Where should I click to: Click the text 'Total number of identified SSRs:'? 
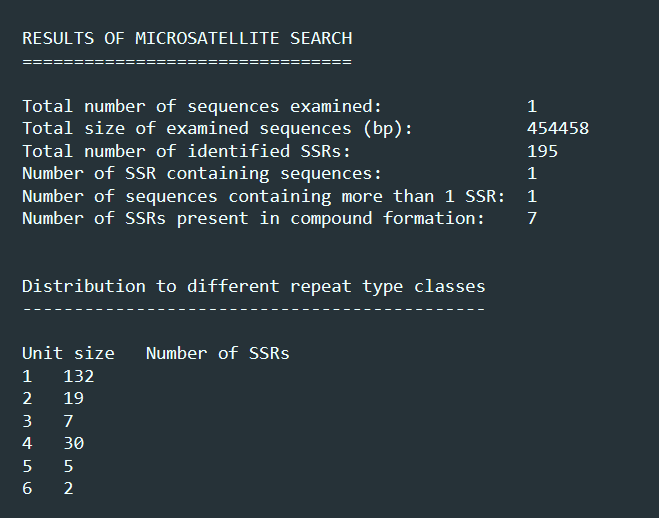click(186, 151)
